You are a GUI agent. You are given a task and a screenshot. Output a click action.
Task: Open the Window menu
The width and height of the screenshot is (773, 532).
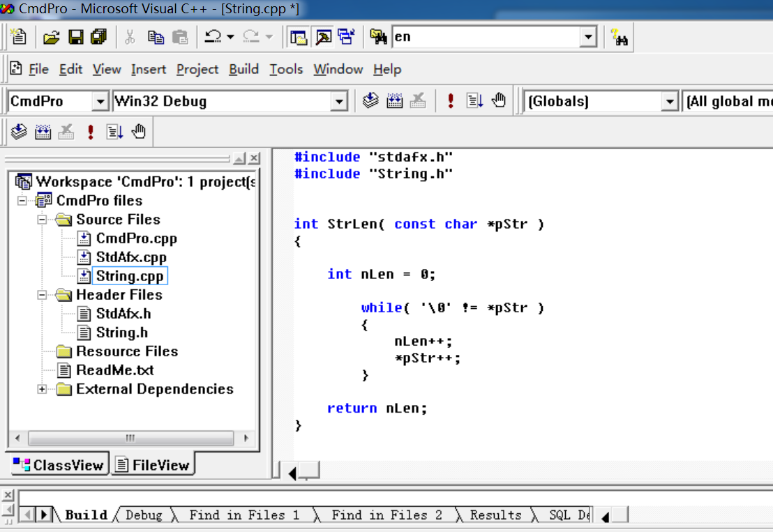[338, 70]
